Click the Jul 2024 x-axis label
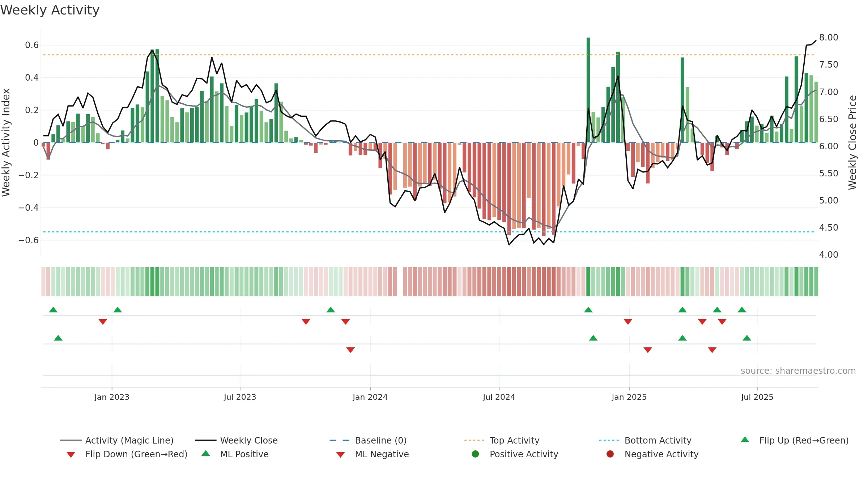 (x=499, y=397)
